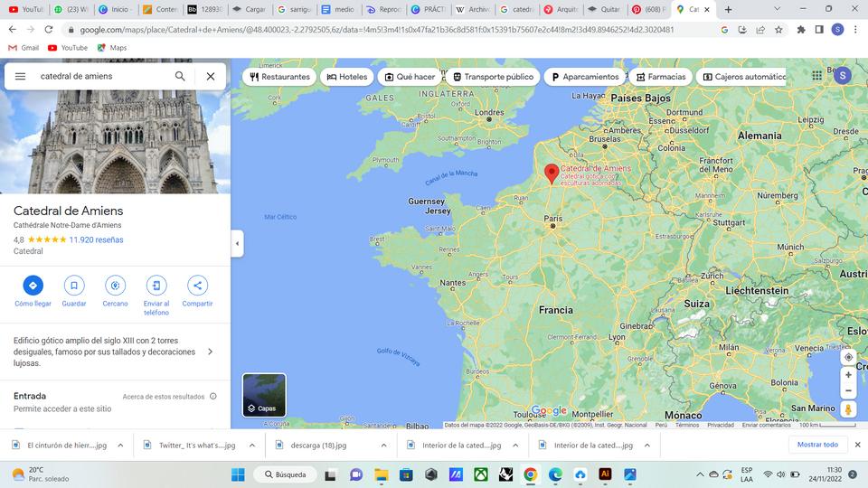
Task: Open options for Twitter_ It's what's download
Action: (x=252, y=446)
